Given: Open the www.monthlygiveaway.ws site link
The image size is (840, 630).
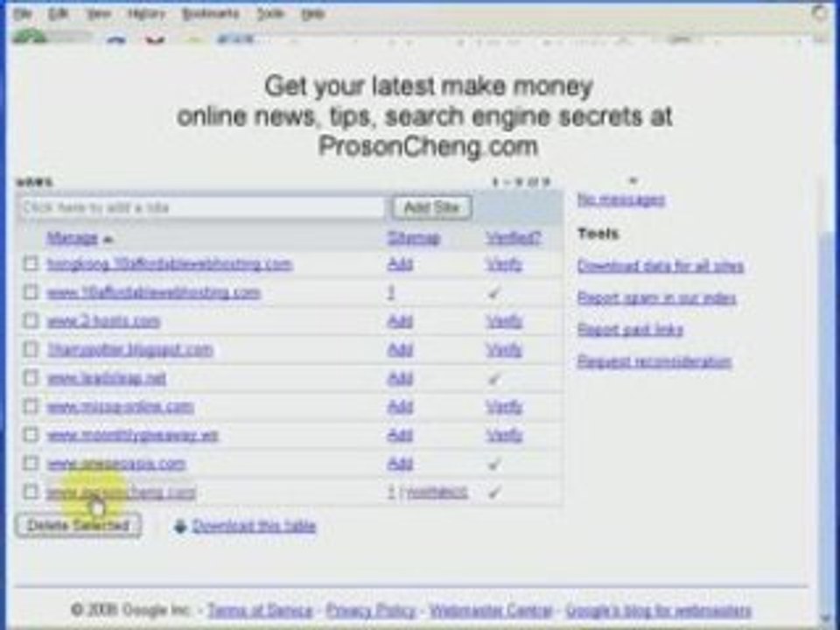Looking at the screenshot, I should click(133, 435).
